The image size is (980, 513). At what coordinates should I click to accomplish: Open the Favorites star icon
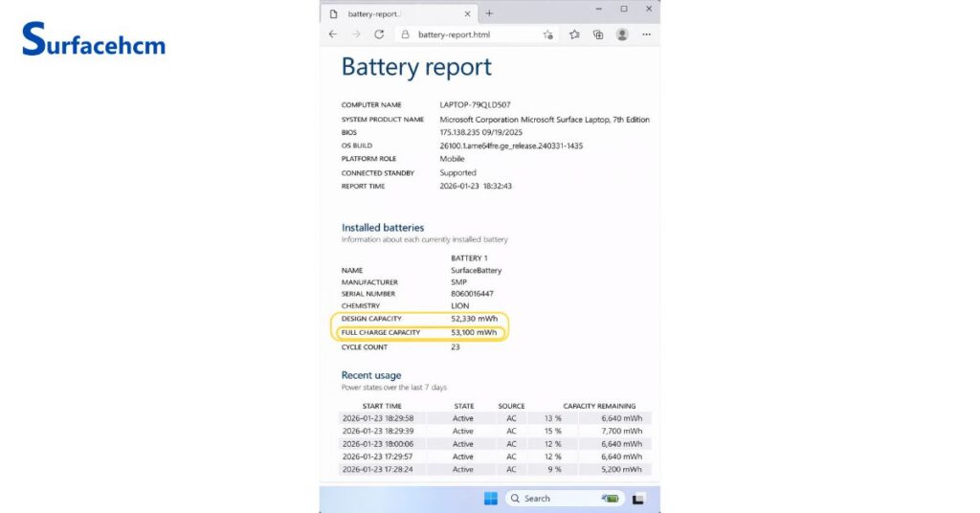[574, 34]
